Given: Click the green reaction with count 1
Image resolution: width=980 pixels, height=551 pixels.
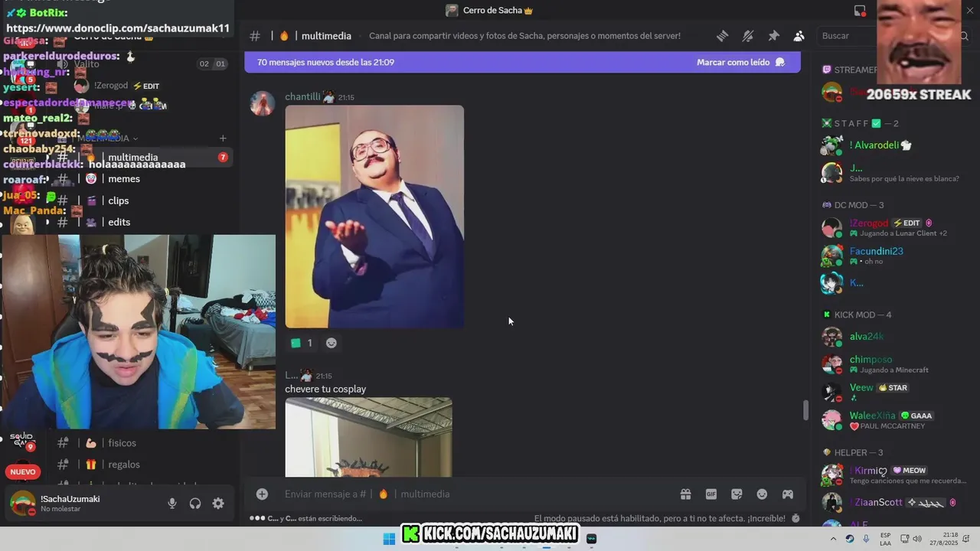Looking at the screenshot, I should point(301,343).
